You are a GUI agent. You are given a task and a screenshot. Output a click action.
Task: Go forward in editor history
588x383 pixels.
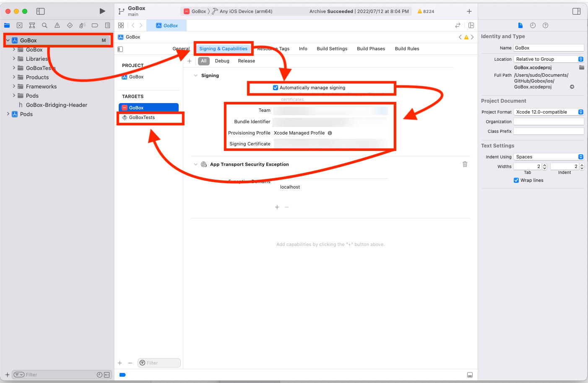tap(141, 26)
